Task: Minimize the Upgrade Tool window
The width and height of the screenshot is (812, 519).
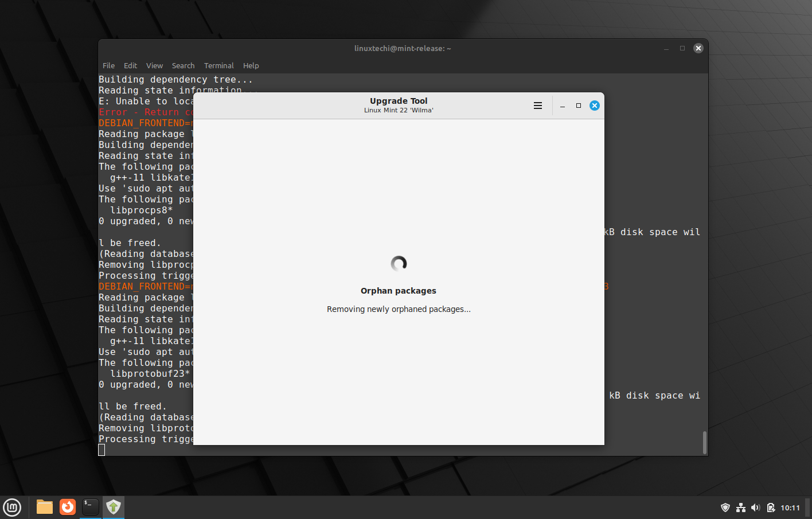Action: tap(563, 106)
